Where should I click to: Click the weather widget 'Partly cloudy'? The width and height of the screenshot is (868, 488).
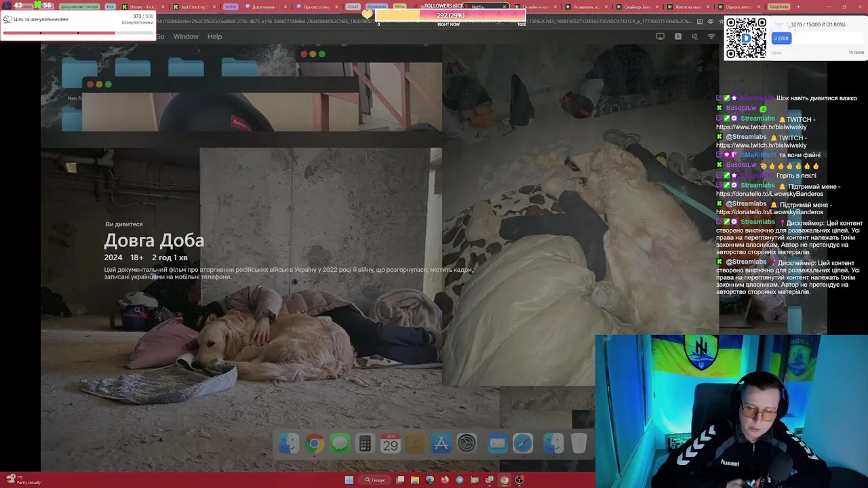(x=22, y=480)
